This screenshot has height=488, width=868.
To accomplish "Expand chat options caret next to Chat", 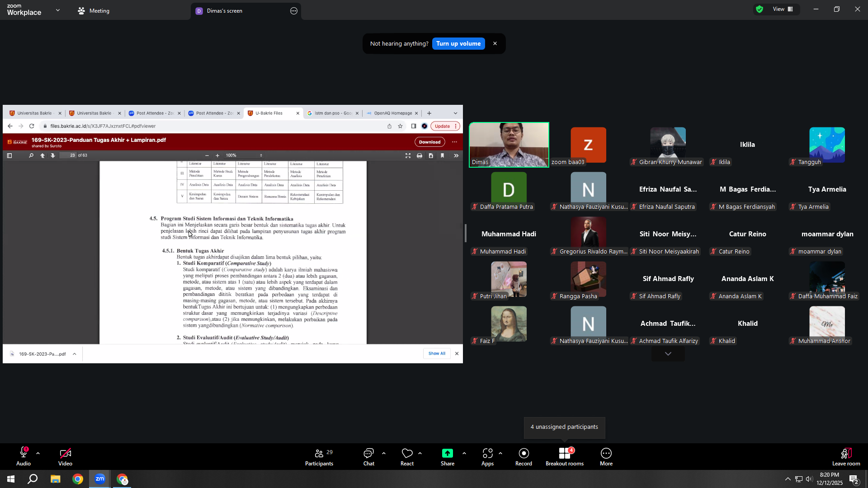I will click(x=384, y=453).
